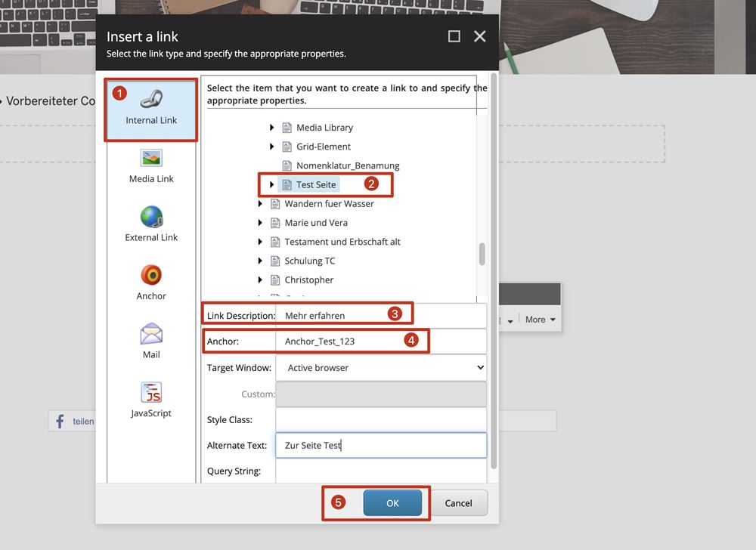This screenshot has height=550, width=756.
Task: Open the Target Window dropdown
Action: coord(381,368)
